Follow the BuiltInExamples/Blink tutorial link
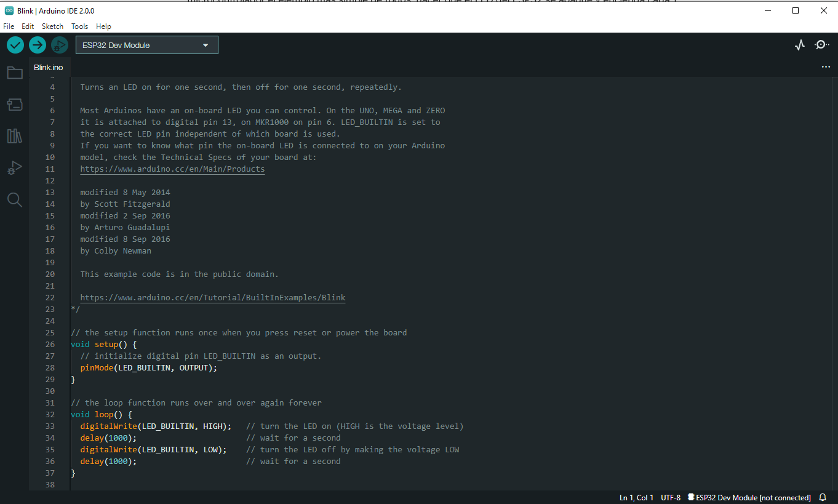Image resolution: width=838 pixels, height=504 pixels. coord(213,297)
